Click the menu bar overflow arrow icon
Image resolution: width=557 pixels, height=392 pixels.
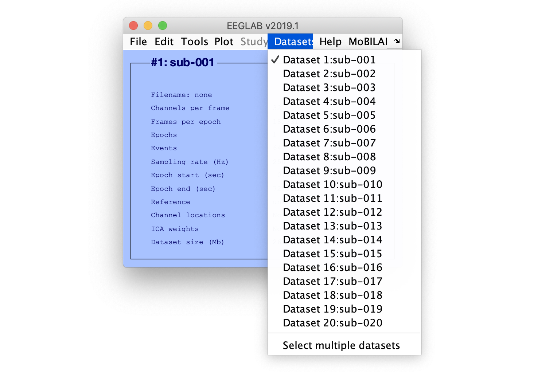click(397, 42)
